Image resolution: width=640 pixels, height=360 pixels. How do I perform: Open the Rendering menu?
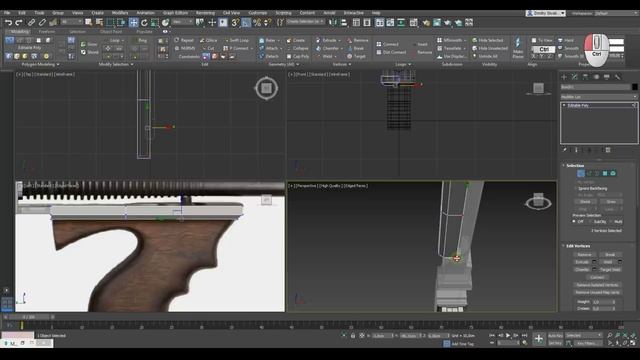coord(205,13)
